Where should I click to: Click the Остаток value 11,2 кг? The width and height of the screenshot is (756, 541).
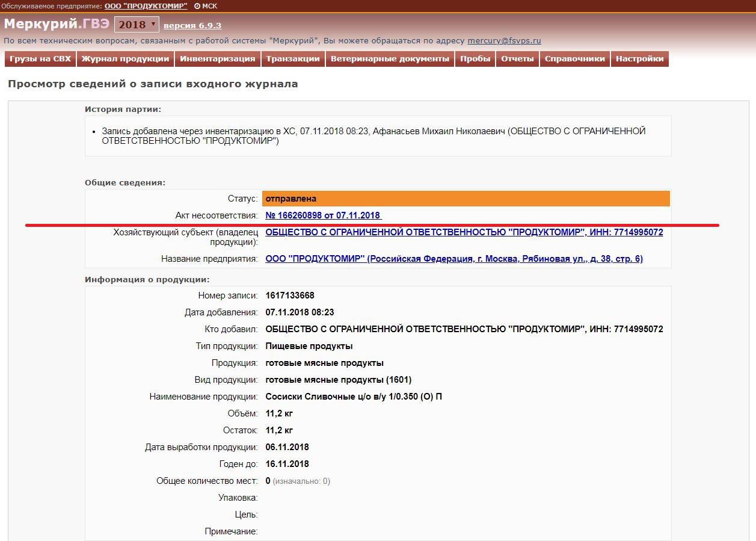coord(279,430)
